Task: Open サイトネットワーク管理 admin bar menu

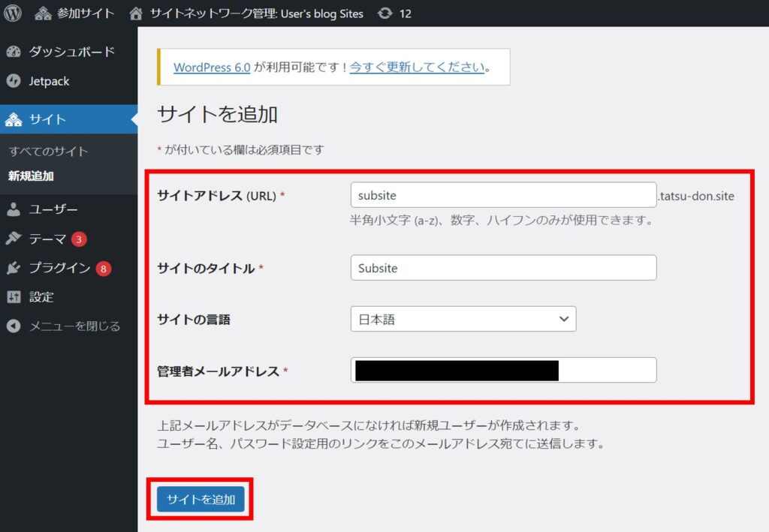Action: pyautogui.click(x=246, y=14)
